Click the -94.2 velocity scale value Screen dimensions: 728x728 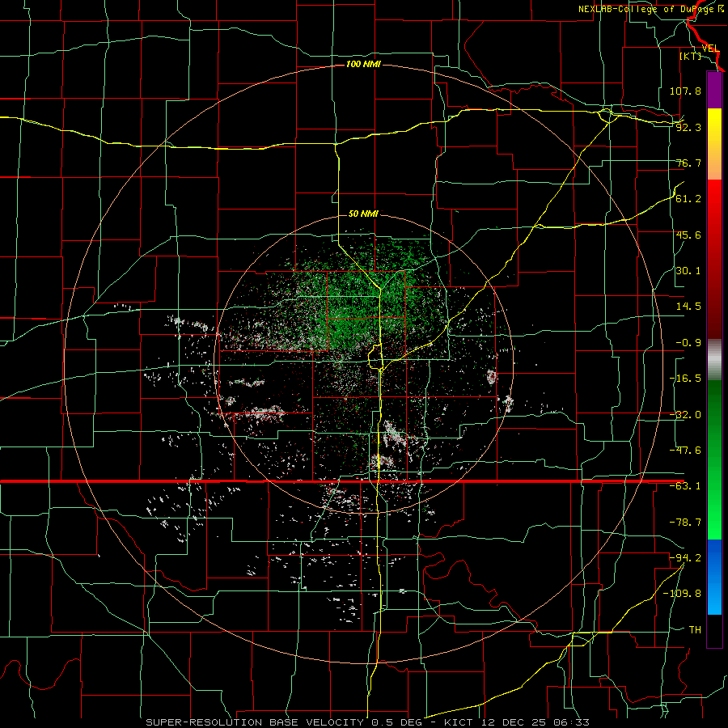point(685,558)
